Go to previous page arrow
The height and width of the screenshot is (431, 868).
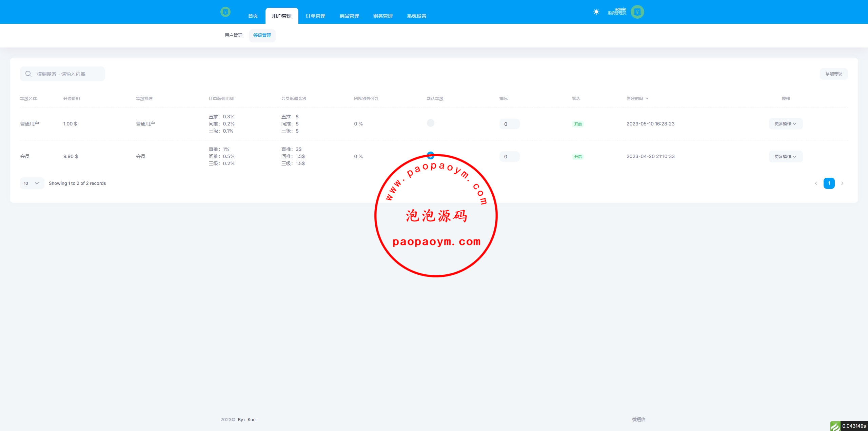(816, 183)
